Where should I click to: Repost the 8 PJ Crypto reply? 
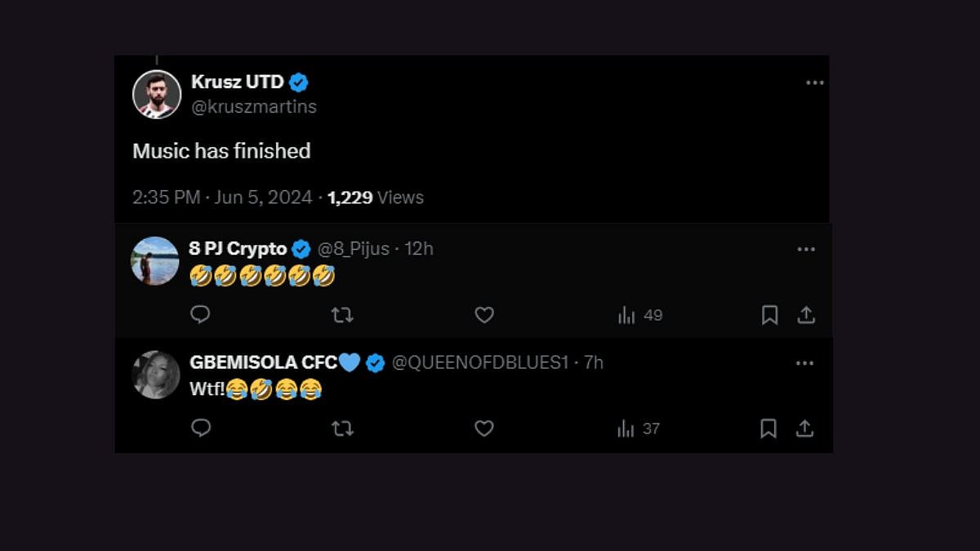(x=342, y=315)
